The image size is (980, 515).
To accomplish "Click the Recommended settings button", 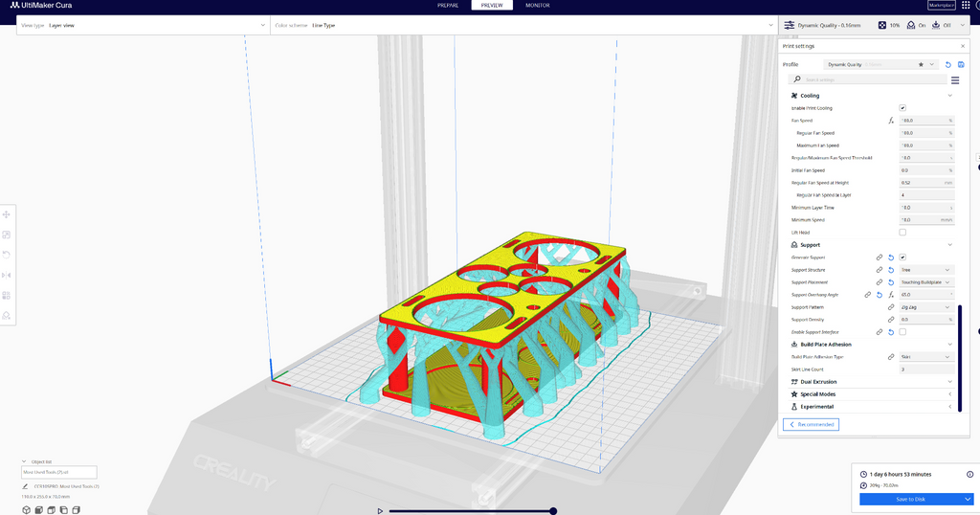I will point(811,424).
